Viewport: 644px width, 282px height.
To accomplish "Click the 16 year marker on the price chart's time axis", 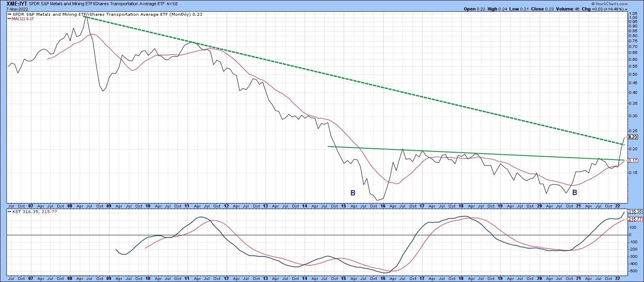I will pyautogui.click(x=383, y=205).
